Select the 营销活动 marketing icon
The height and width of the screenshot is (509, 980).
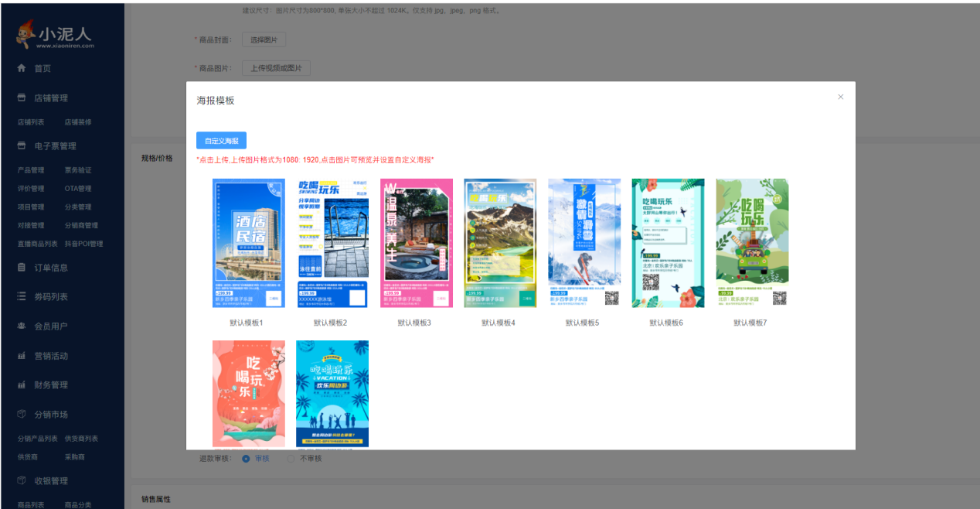pyautogui.click(x=22, y=355)
